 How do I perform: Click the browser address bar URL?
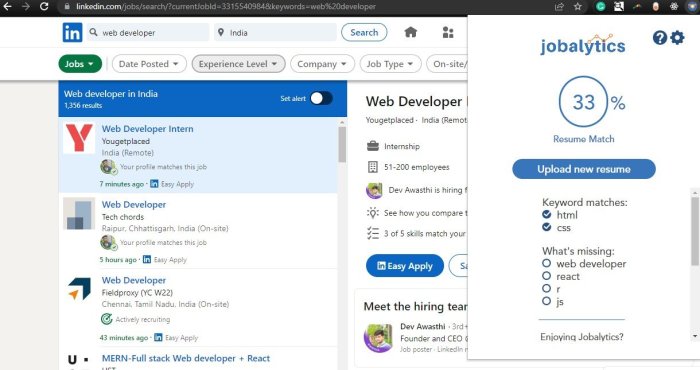click(x=226, y=7)
